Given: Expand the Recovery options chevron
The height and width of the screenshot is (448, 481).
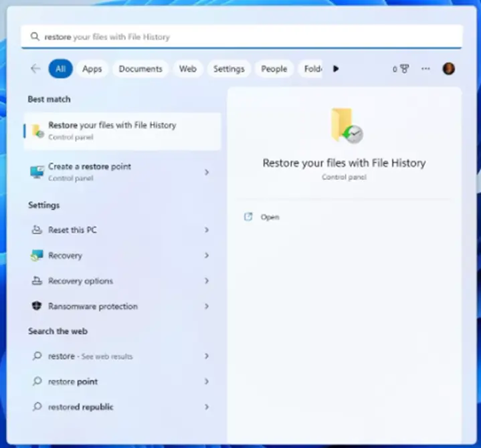Looking at the screenshot, I should (x=207, y=281).
